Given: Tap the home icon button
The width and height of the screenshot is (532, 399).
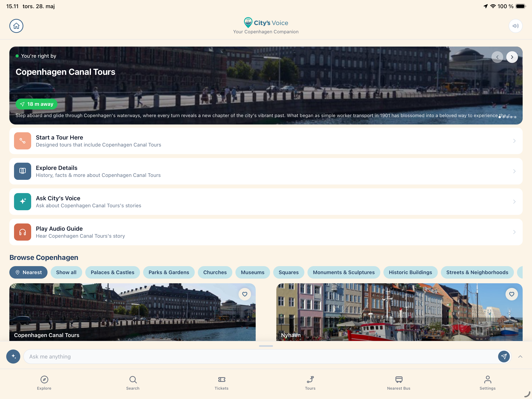Looking at the screenshot, I should pos(16,26).
